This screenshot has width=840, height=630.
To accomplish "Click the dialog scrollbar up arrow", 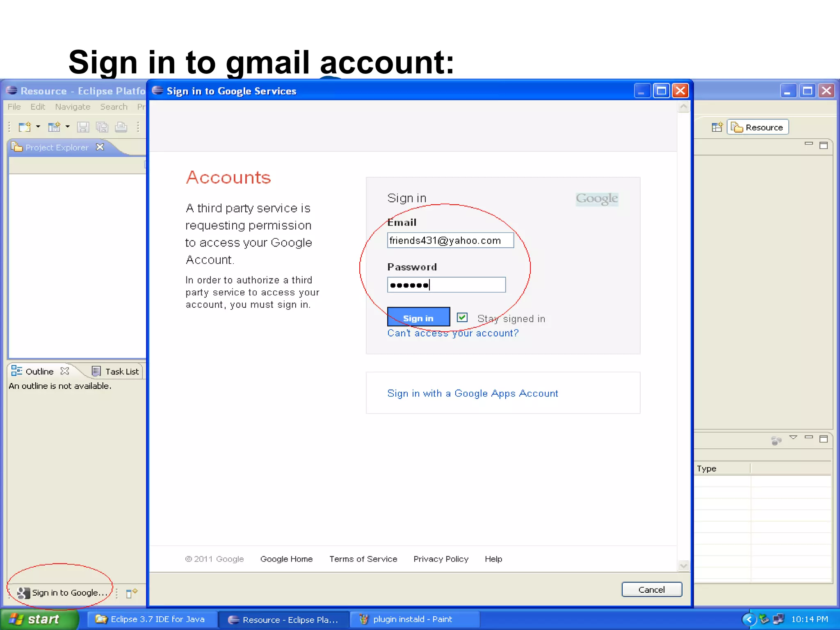I will click(683, 107).
